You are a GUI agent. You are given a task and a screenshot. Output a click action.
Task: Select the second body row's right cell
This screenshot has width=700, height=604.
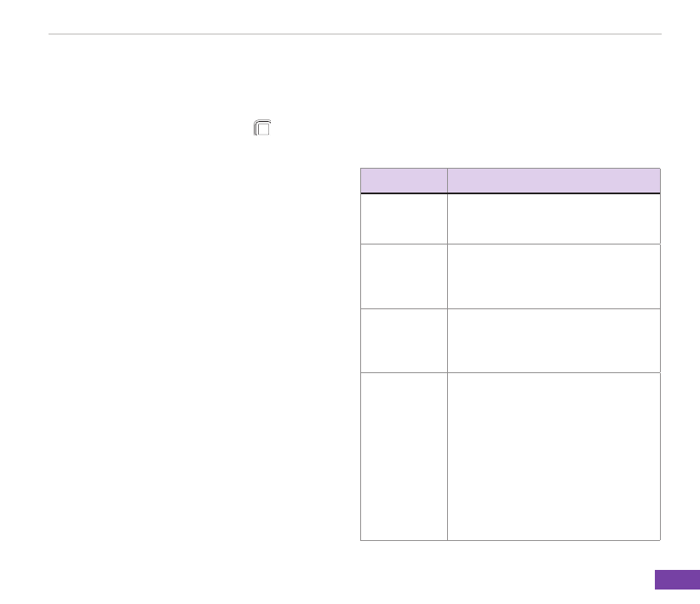(x=554, y=276)
